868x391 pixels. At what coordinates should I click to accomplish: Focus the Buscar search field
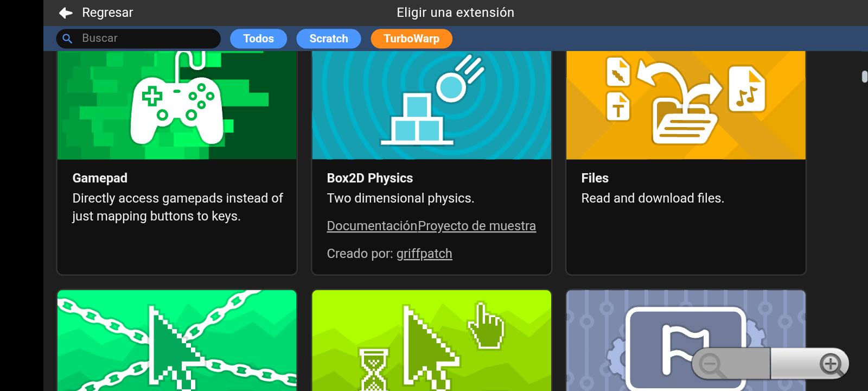tap(138, 39)
